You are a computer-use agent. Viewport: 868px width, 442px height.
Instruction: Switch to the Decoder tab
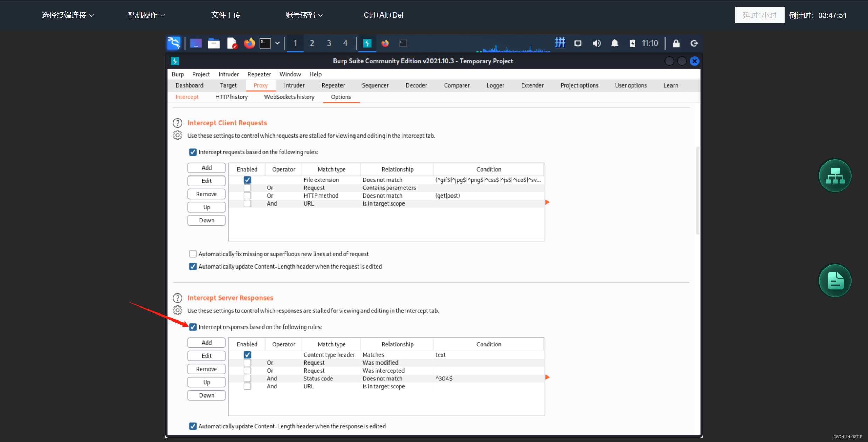coord(416,85)
